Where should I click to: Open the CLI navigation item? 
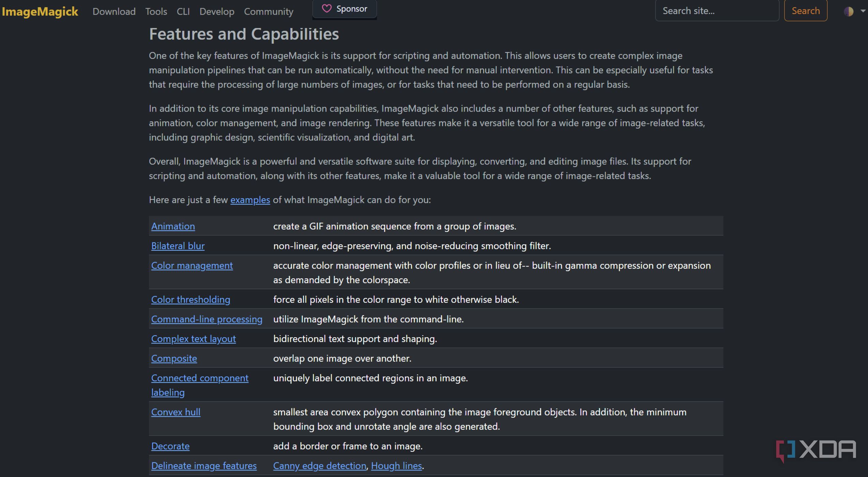click(183, 12)
